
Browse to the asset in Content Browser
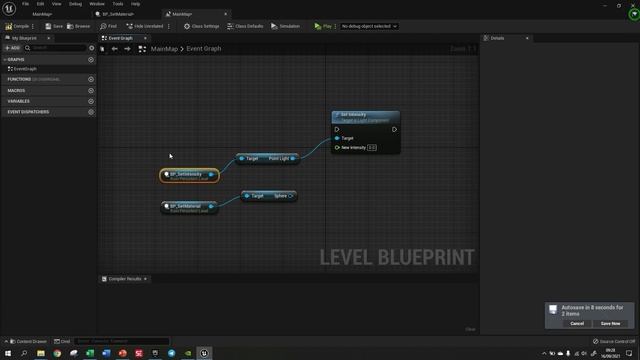click(78, 26)
